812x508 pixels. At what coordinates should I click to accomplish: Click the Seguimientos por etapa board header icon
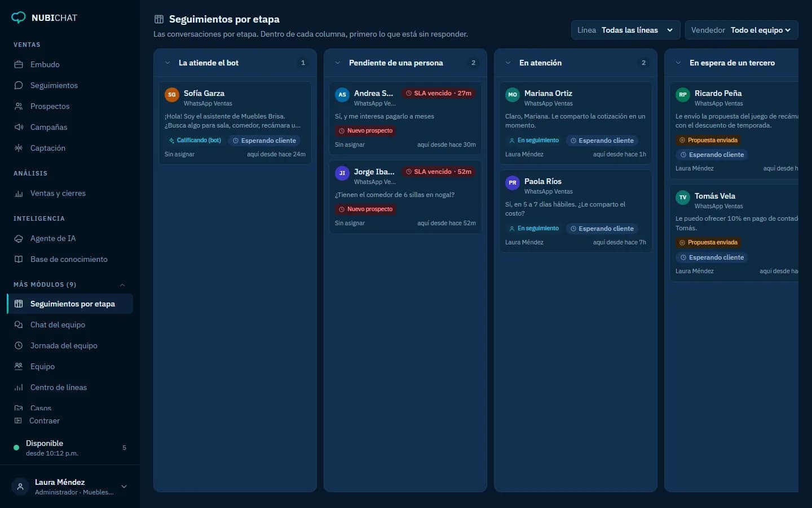pyautogui.click(x=159, y=19)
